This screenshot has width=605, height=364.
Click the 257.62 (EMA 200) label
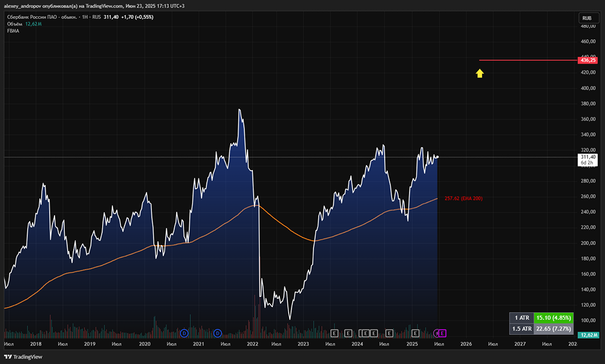pyautogui.click(x=463, y=198)
